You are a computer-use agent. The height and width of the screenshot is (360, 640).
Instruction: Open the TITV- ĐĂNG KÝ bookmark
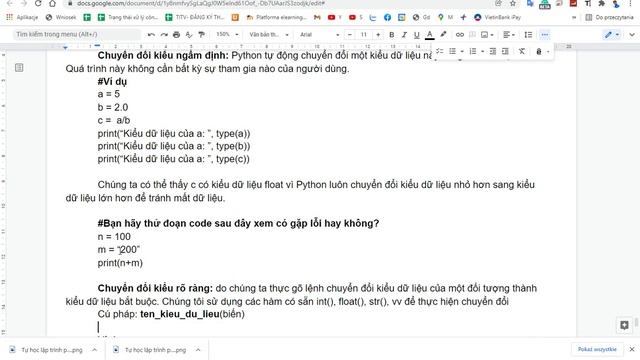pyautogui.click(x=195, y=17)
